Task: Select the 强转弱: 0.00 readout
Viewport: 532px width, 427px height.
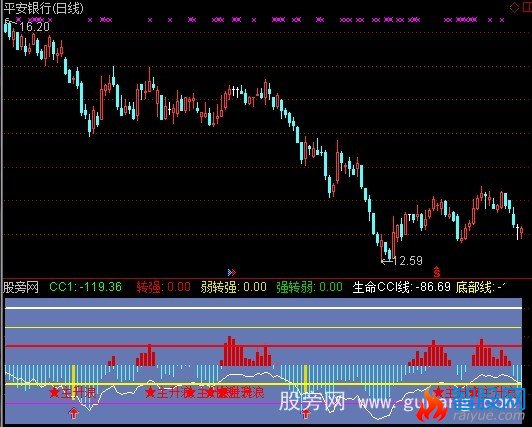Action: point(309,287)
